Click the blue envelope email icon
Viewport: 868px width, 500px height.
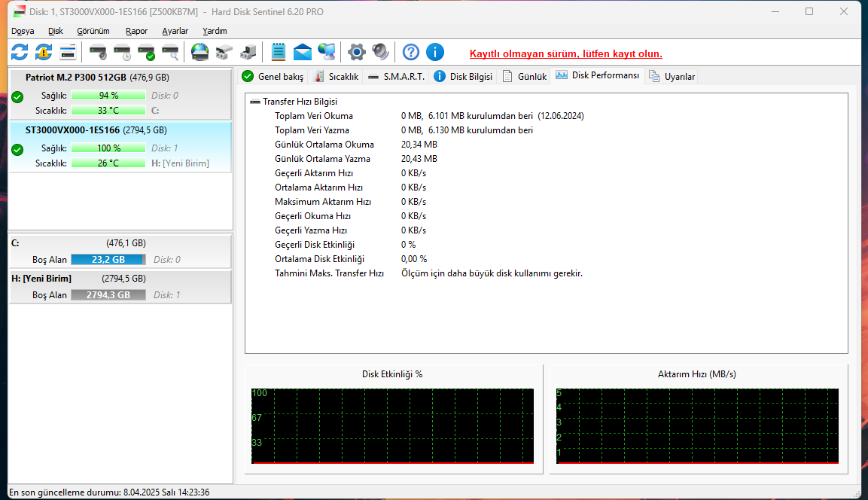302,53
